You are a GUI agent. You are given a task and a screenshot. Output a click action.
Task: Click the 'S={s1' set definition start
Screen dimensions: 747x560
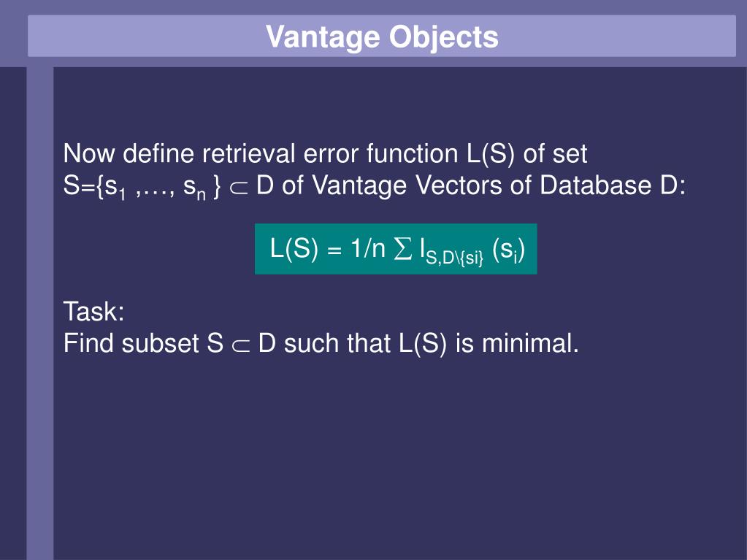[x=94, y=187]
